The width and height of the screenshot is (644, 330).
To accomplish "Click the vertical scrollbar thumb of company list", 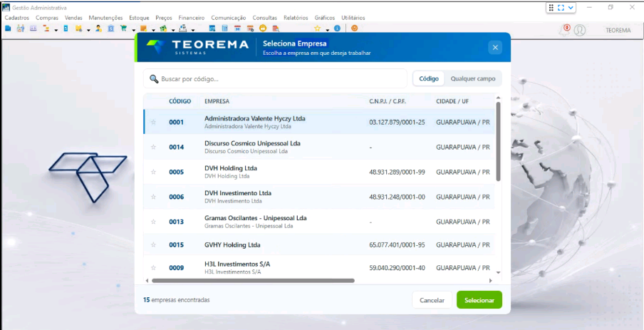I will (498, 141).
